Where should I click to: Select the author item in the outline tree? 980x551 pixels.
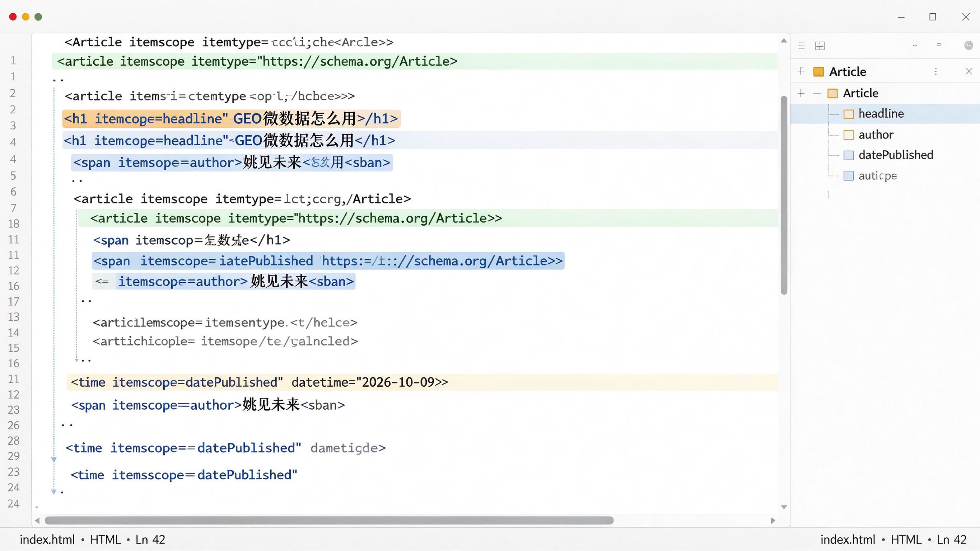click(x=876, y=135)
